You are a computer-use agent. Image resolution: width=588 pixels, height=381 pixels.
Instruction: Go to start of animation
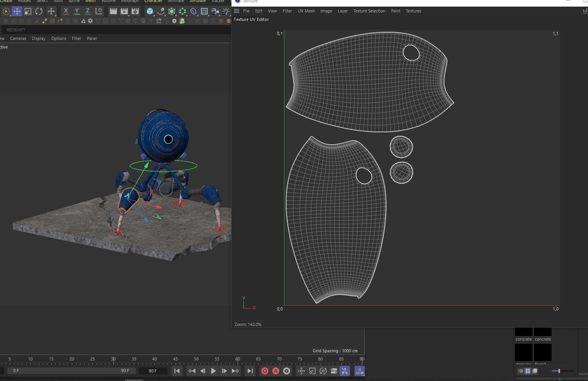click(177, 371)
